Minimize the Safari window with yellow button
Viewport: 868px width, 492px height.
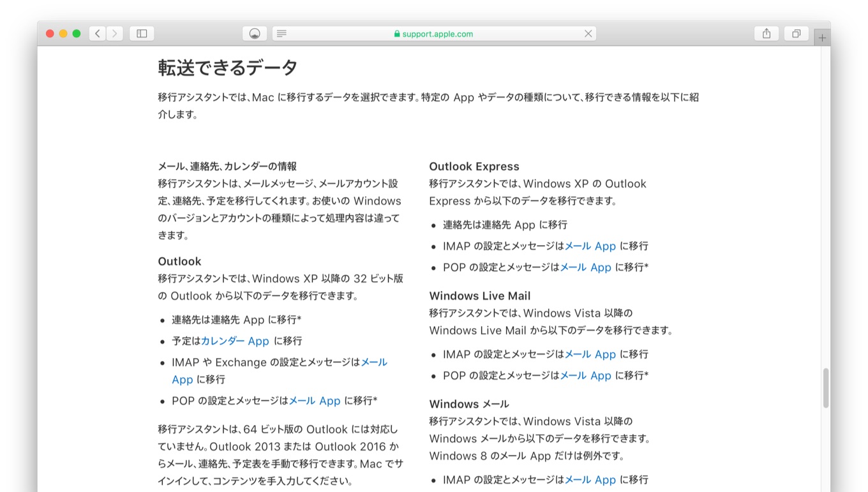[x=63, y=34]
